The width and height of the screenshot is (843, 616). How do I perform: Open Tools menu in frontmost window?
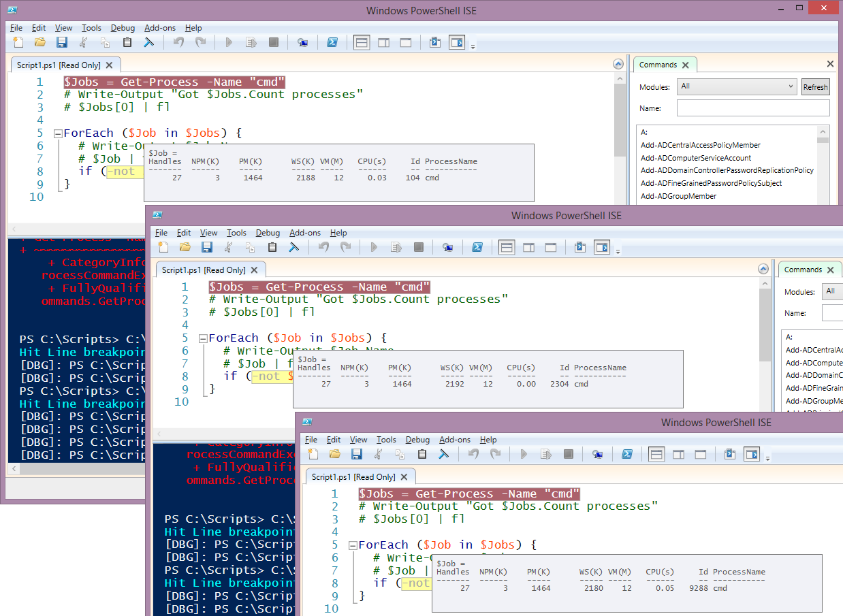(x=386, y=440)
